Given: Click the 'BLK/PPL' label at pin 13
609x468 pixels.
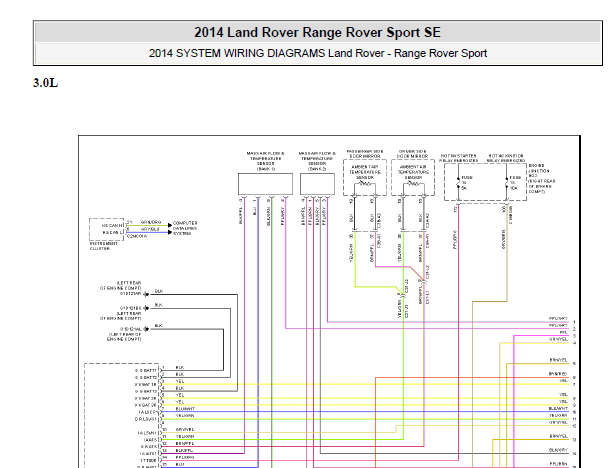Looking at the screenshot, I should pos(184,451).
